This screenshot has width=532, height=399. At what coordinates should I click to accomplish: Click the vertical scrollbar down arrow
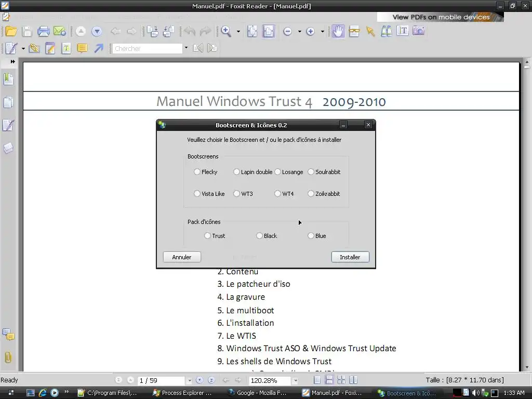coord(527,367)
